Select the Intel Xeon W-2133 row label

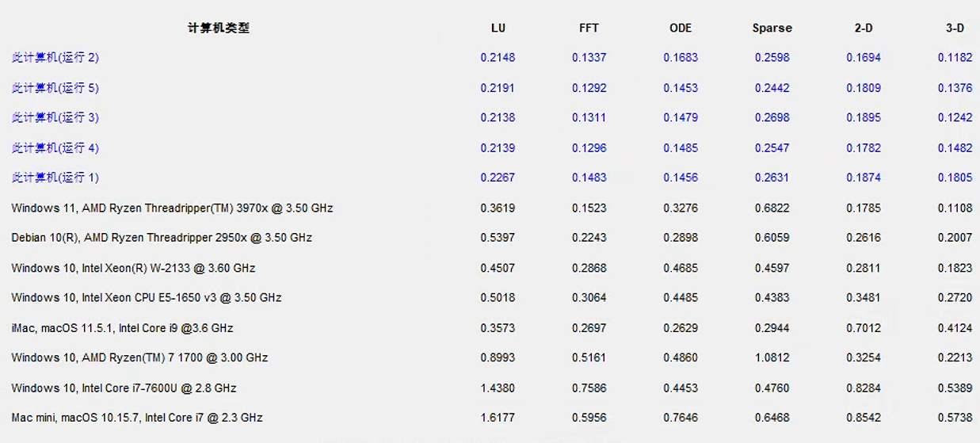point(133,268)
